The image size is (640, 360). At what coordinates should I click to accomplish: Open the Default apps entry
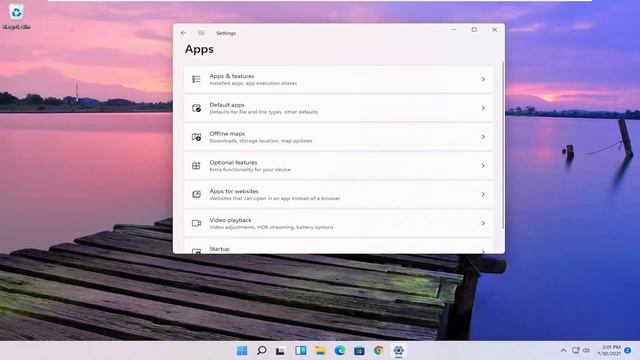tap(338, 108)
